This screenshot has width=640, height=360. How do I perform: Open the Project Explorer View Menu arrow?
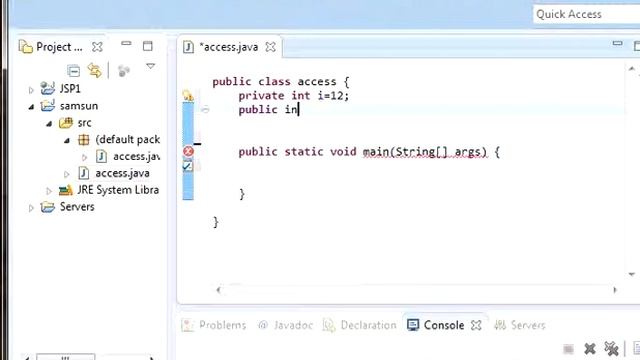coord(151,66)
